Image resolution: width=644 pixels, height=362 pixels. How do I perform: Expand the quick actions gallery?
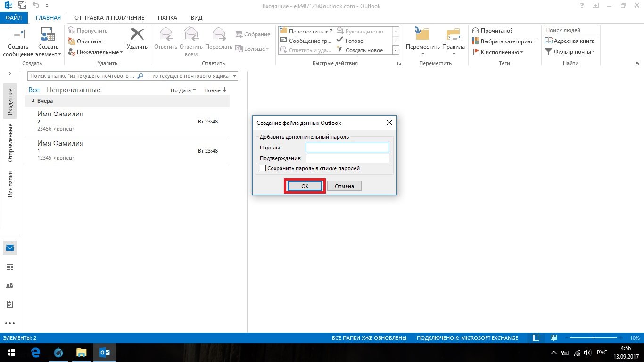pos(396,50)
